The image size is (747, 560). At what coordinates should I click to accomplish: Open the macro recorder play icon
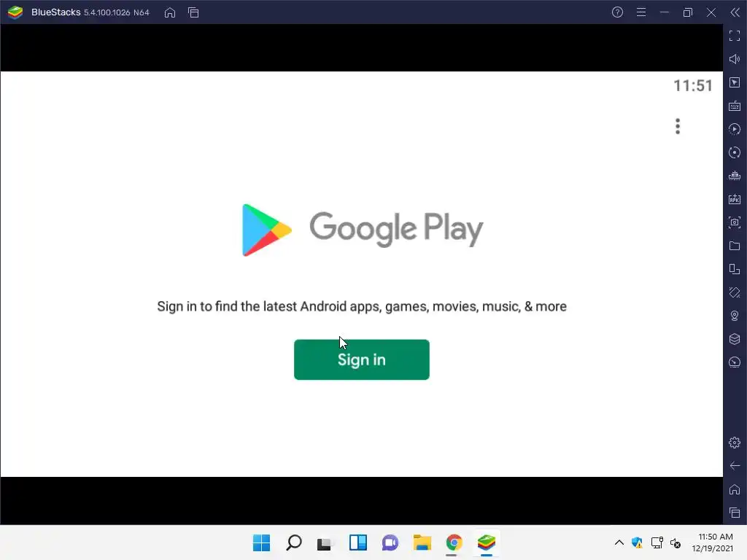point(735,129)
